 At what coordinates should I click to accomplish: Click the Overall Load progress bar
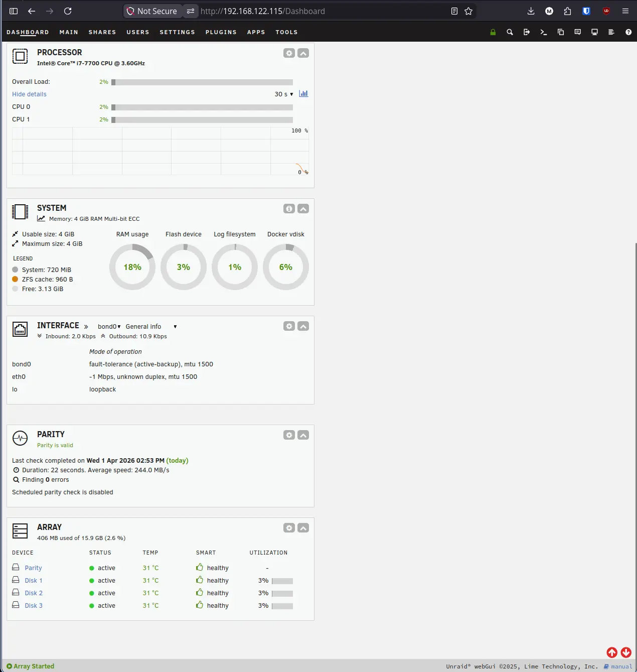click(202, 82)
